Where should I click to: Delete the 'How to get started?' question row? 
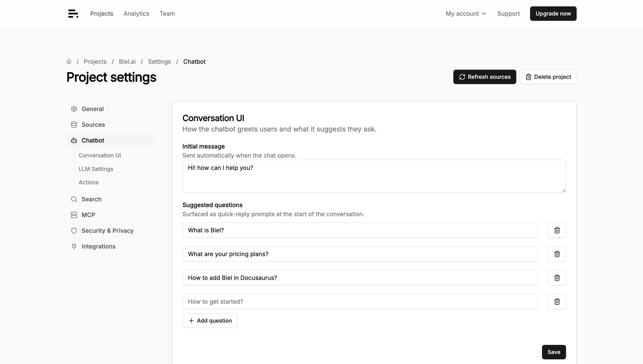pyautogui.click(x=557, y=302)
